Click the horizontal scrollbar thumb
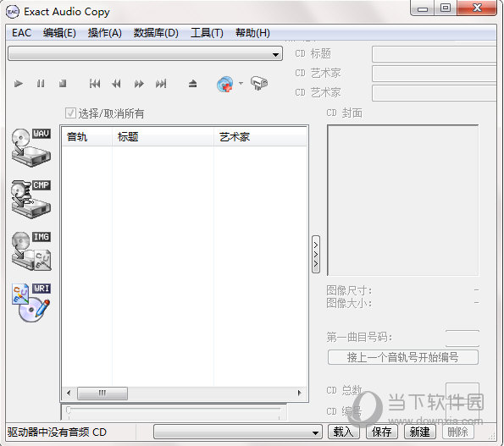The width and height of the screenshot is (504, 446). [102, 393]
